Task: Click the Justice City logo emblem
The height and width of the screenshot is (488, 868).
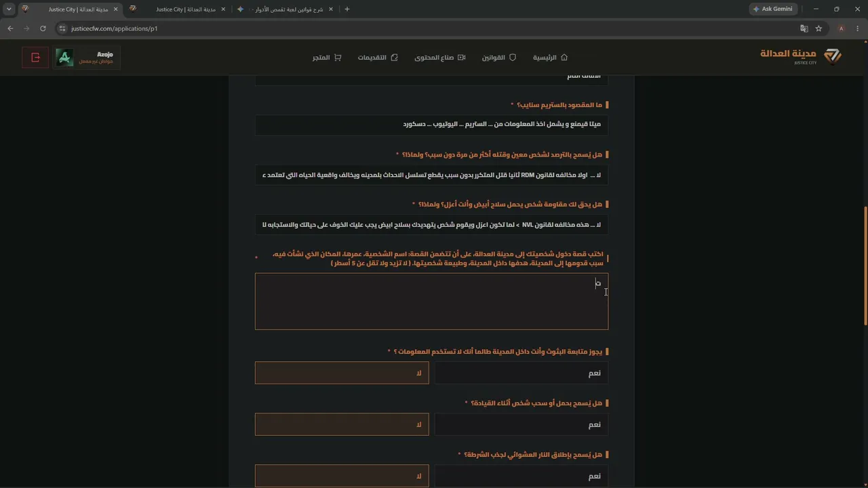Action: point(832,56)
